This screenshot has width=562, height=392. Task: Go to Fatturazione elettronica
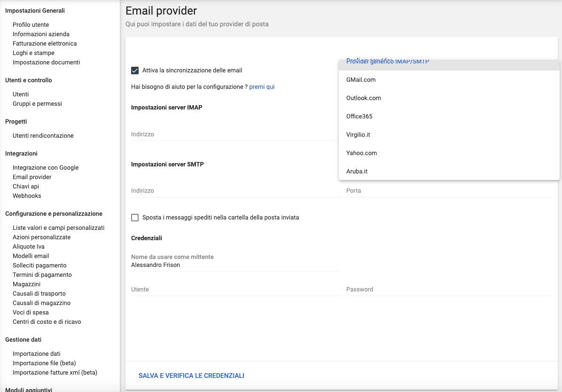[x=45, y=44]
